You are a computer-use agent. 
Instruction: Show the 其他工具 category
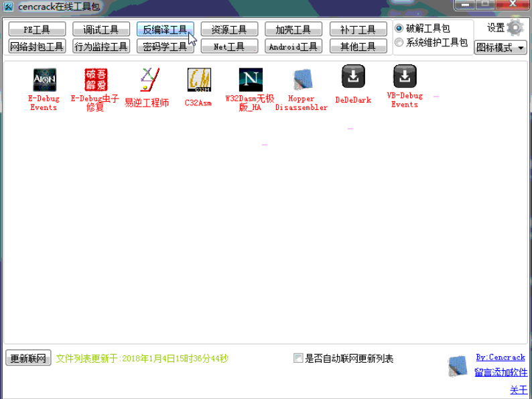pyautogui.click(x=358, y=46)
